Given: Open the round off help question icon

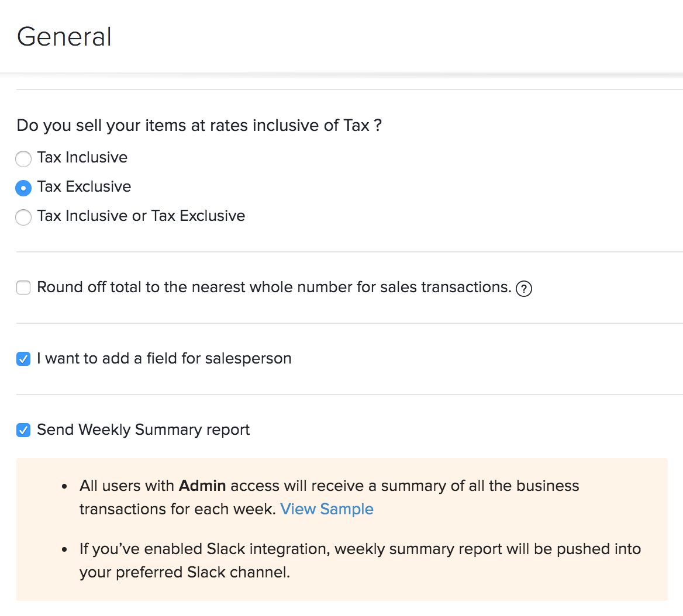Looking at the screenshot, I should pyautogui.click(x=524, y=289).
